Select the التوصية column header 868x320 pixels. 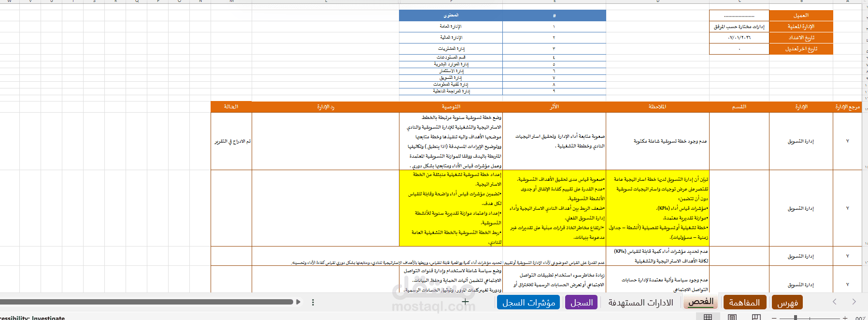coord(451,107)
